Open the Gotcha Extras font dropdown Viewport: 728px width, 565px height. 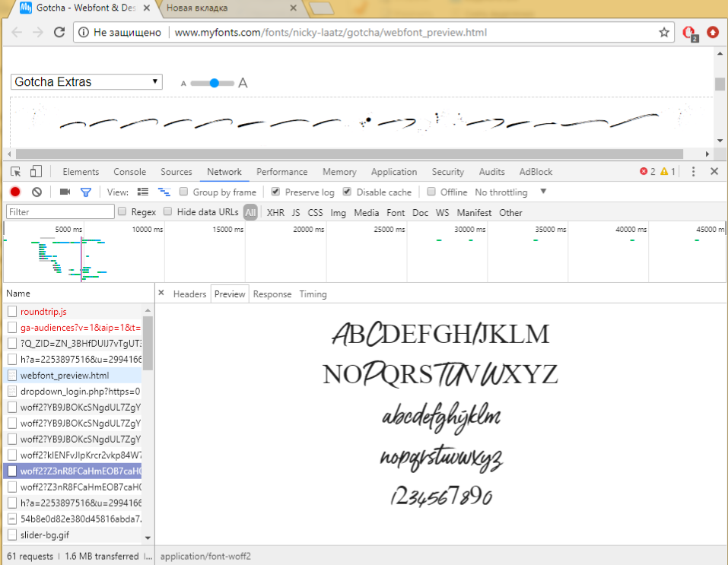coord(87,81)
